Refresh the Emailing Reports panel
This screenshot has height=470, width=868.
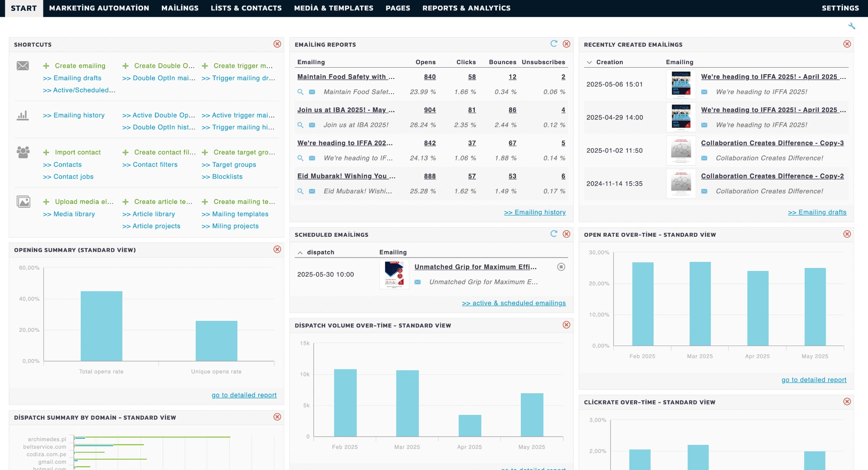point(554,44)
